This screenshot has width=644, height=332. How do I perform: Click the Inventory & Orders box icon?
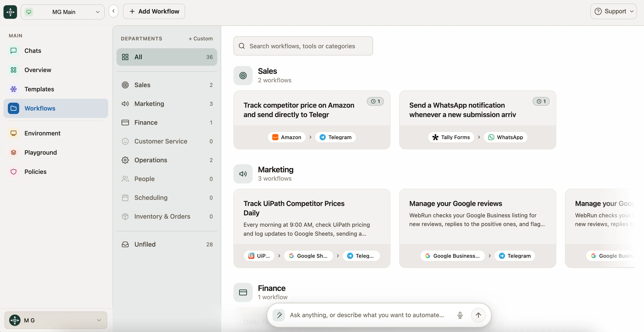[x=125, y=216]
